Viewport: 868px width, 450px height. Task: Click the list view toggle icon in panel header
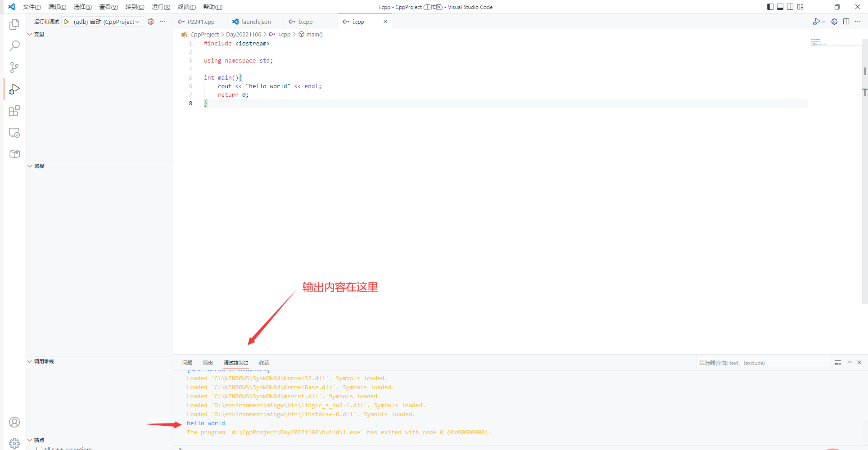click(x=838, y=363)
